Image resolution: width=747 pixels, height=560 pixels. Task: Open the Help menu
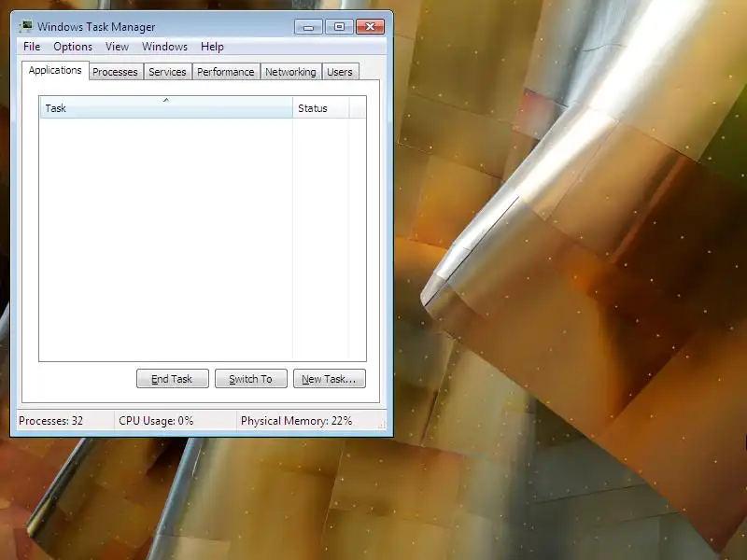click(212, 47)
